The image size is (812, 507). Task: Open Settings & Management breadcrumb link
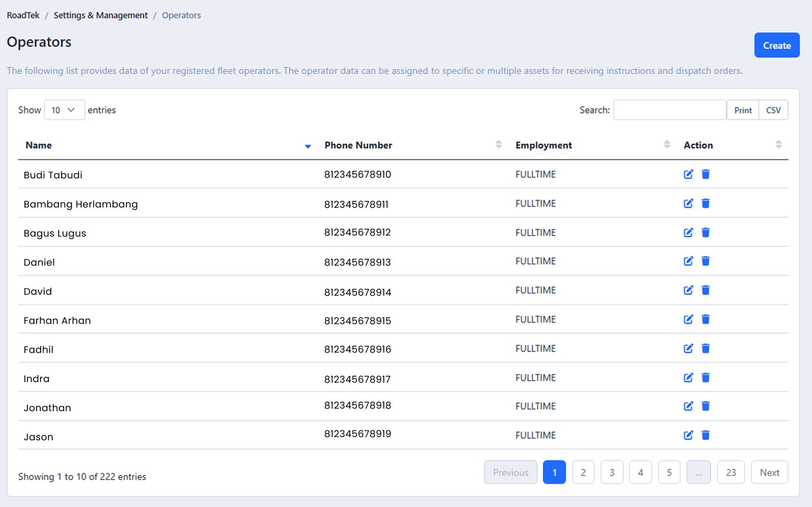(100, 15)
